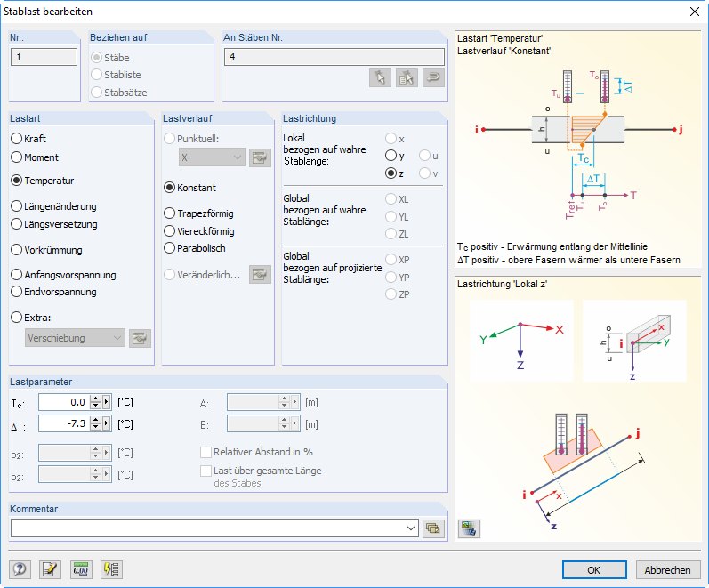Click the select members from list icon
709x588 pixels.
pyautogui.click(x=407, y=77)
